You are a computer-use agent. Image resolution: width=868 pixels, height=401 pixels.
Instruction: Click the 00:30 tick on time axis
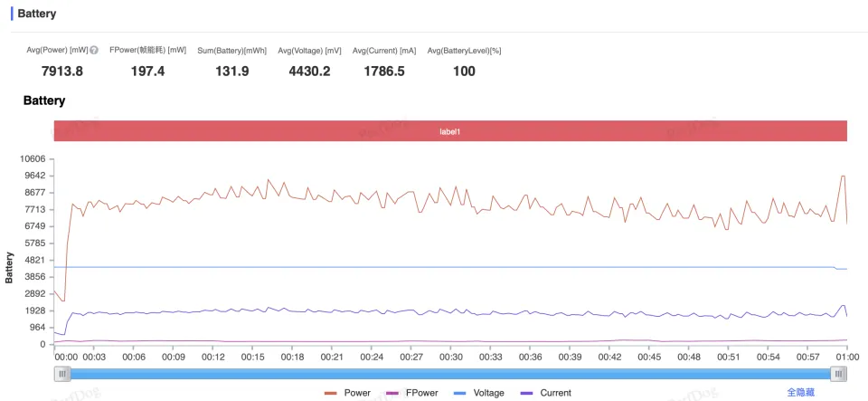[450, 357]
